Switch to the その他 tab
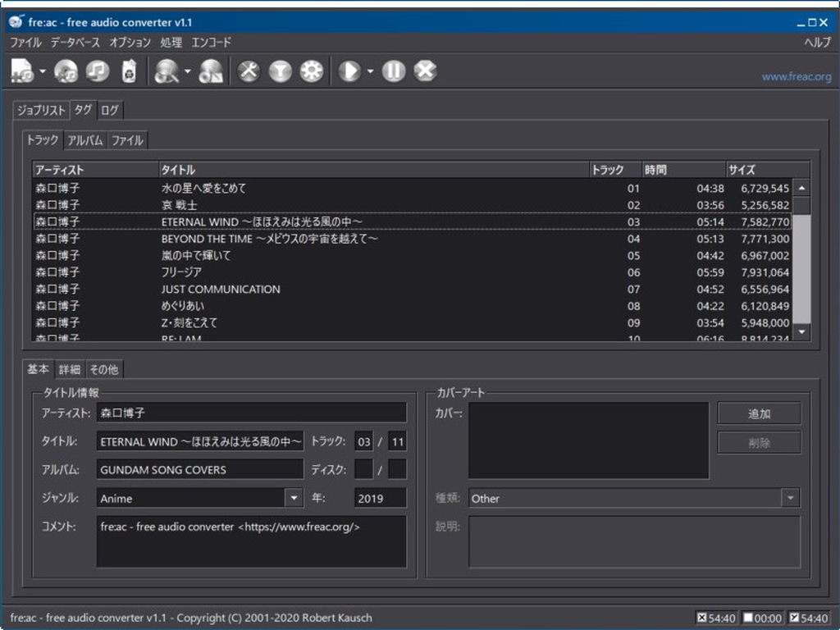The image size is (840, 630). click(104, 370)
